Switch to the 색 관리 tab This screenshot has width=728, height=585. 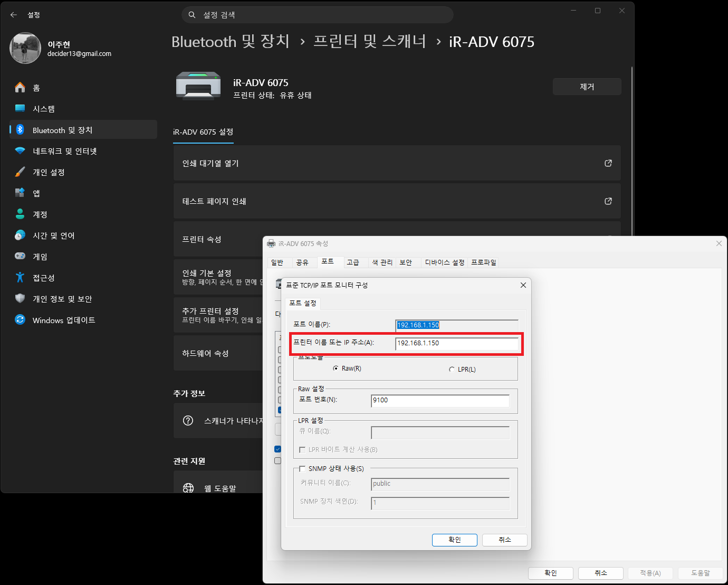click(382, 262)
